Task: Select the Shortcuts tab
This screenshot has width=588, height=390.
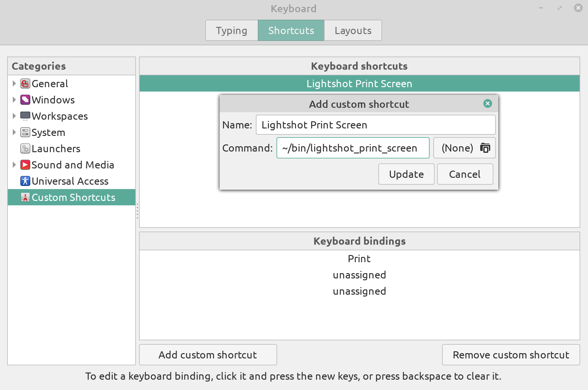Action: (x=291, y=30)
